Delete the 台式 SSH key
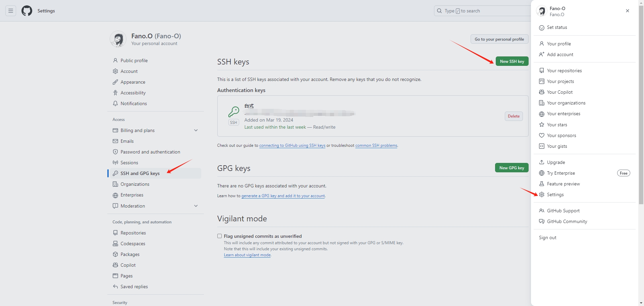644x306 pixels. click(514, 116)
